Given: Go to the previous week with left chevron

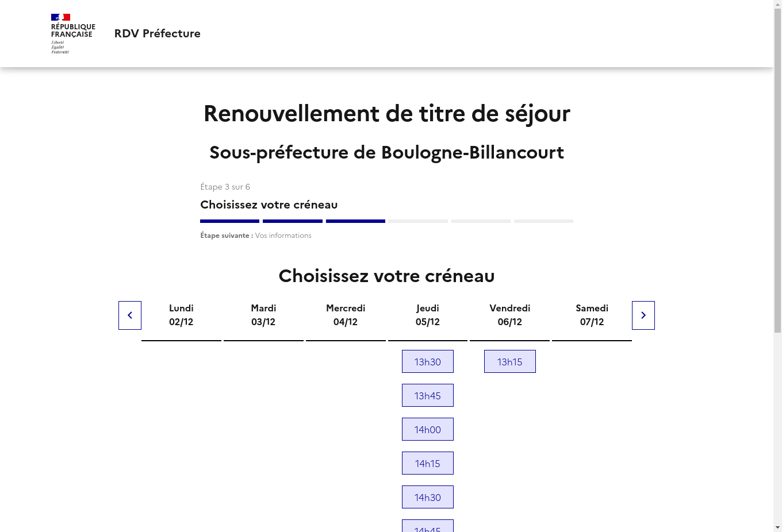Looking at the screenshot, I should pyautogui.click(x=130, y=315).
